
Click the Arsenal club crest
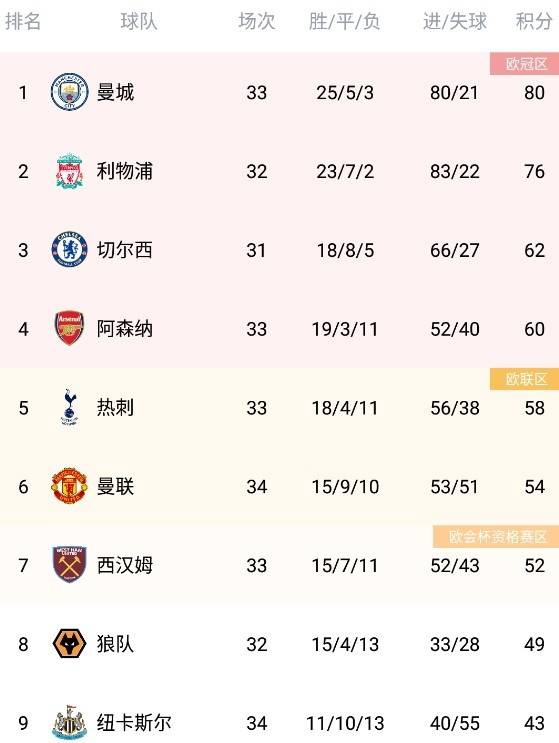tap(69, 328)
